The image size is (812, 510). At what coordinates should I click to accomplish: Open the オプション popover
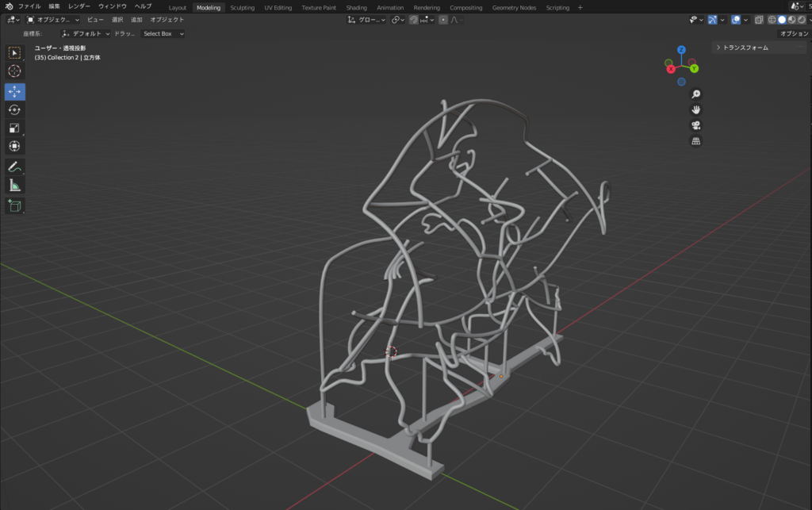tap(794, 33)
